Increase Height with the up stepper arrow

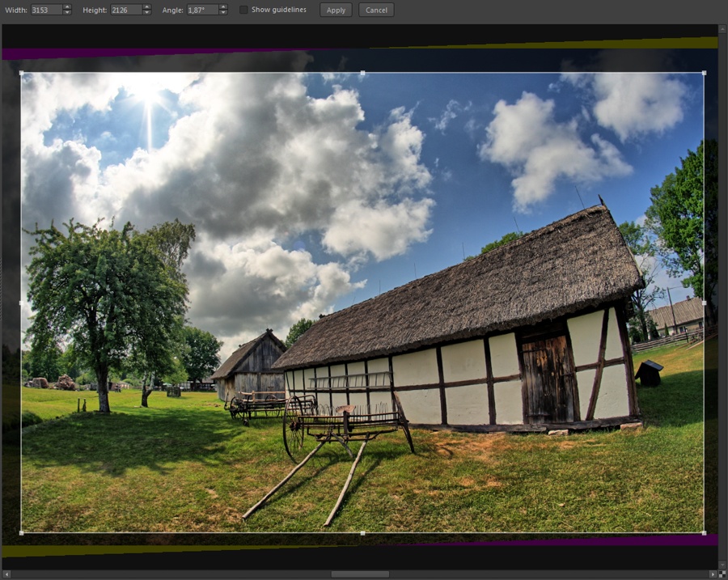coord(147,7)
